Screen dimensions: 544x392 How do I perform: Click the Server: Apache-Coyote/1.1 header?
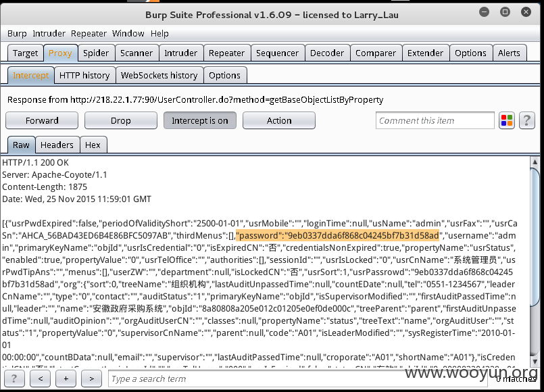[x=55, y=175]
